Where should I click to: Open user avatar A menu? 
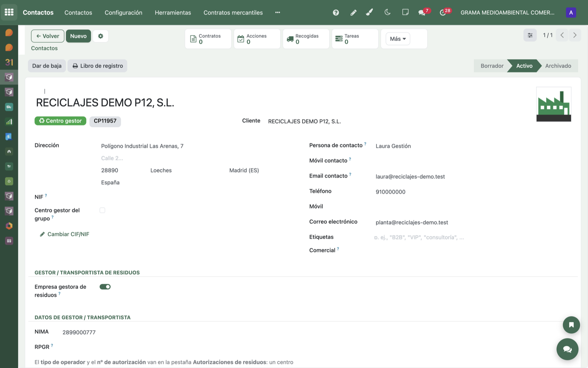[x=571, y=12]
